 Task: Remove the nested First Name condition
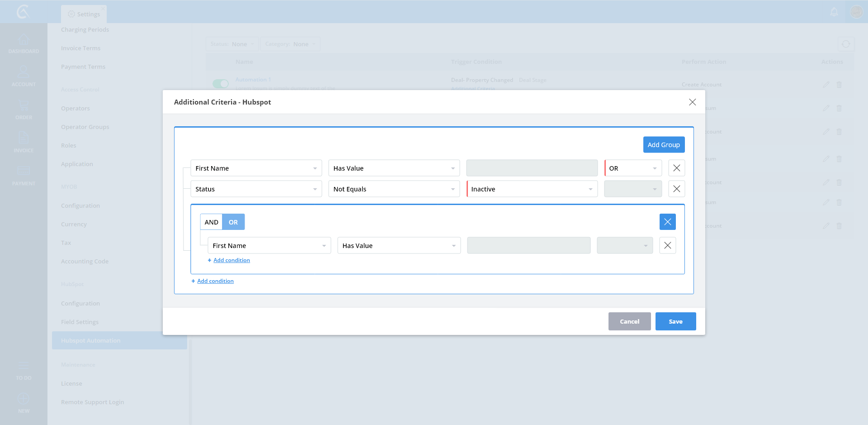pyautogui.click(x=667, y=245)
